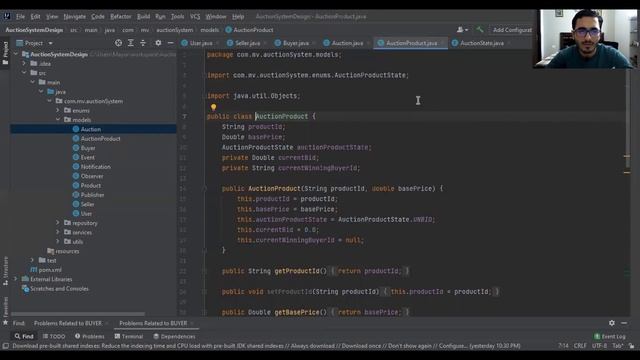Select second Problems Related to BUYER tab
This screenshot has height=360, width=640.
click(x=153, y=323)
